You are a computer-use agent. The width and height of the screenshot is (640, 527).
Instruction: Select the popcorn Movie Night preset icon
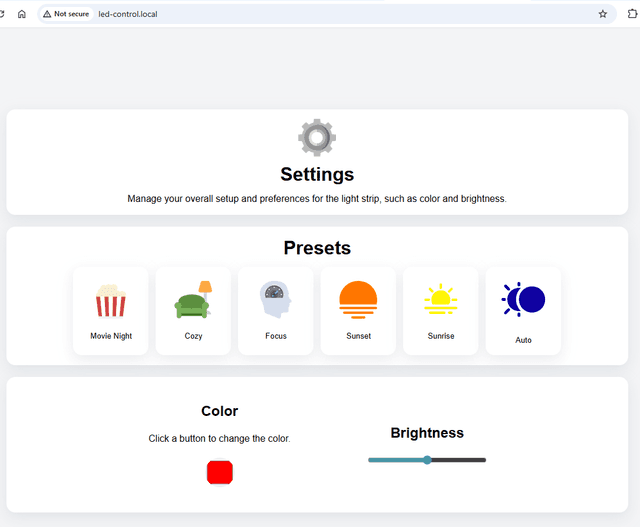(x=111, y=301)
